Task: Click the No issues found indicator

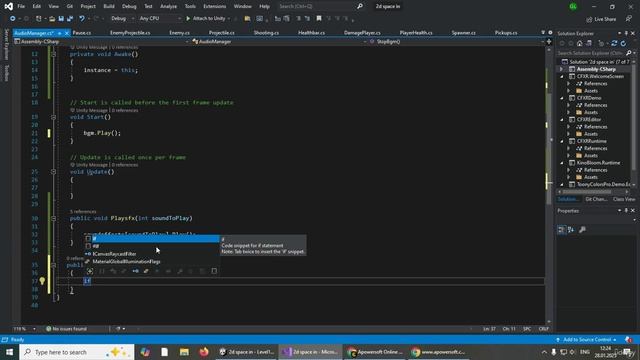Action: click(66, 329)
